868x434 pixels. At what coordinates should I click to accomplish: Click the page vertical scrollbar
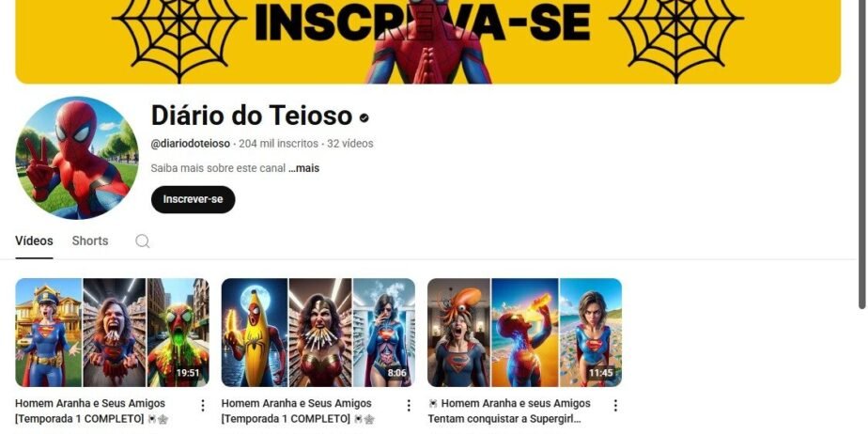click(x=862, y=155)
